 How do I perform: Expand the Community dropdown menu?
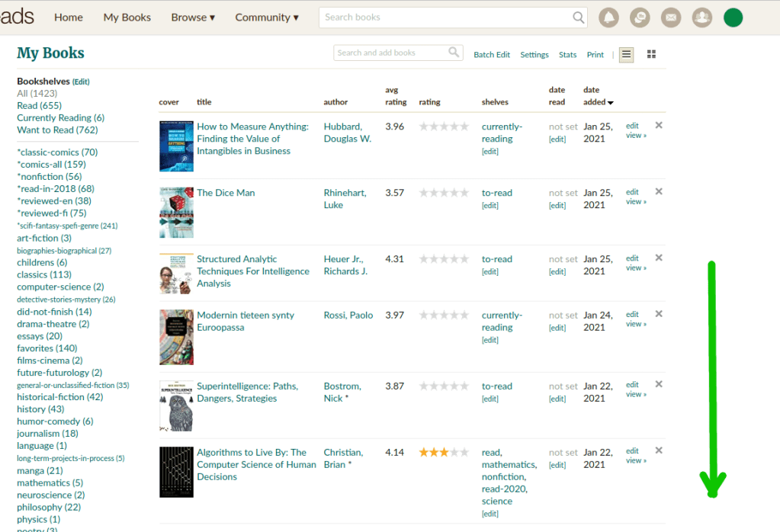pos(267,18)
